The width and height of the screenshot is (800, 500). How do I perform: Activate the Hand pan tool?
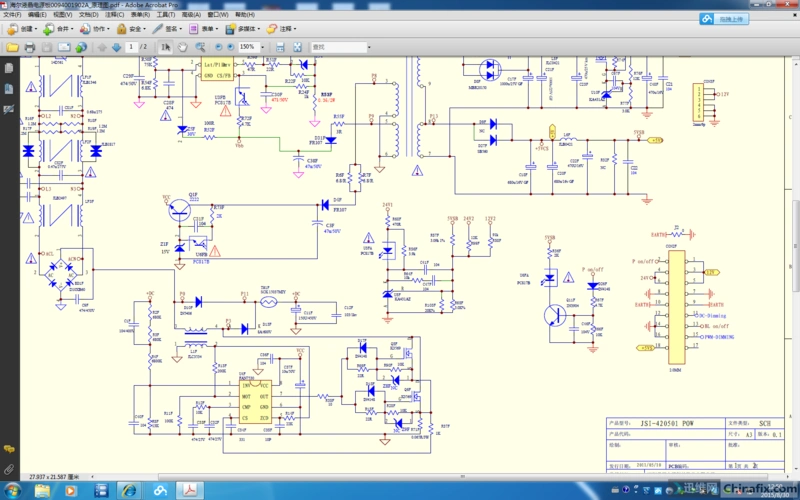click(x=183, y=47)
